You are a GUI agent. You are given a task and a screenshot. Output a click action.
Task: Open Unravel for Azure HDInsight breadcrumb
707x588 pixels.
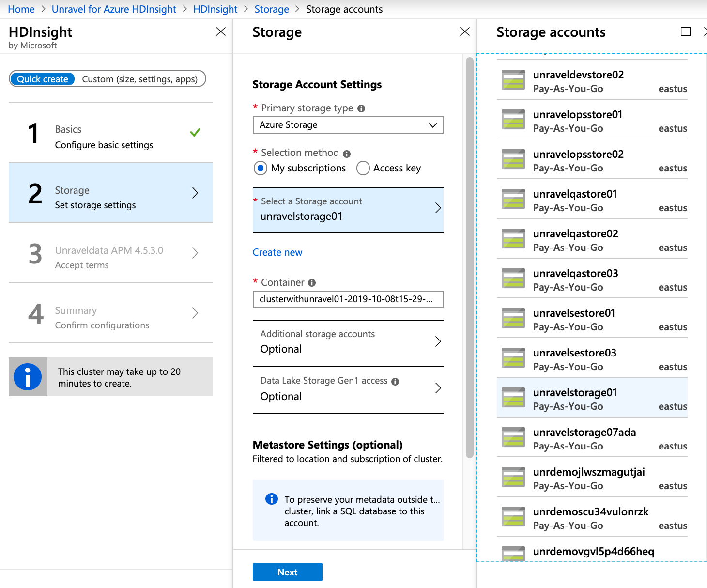click(114, 9)
